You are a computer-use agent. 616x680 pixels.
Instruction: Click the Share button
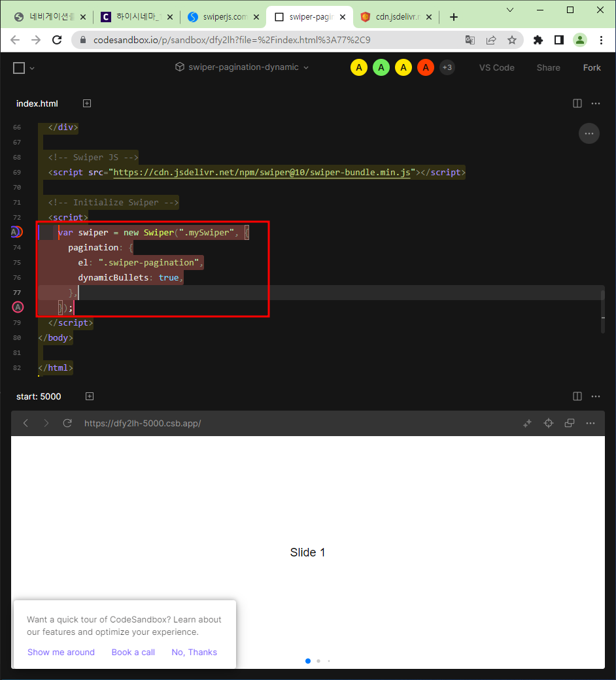pyautogui.click(x=549, y=67)
